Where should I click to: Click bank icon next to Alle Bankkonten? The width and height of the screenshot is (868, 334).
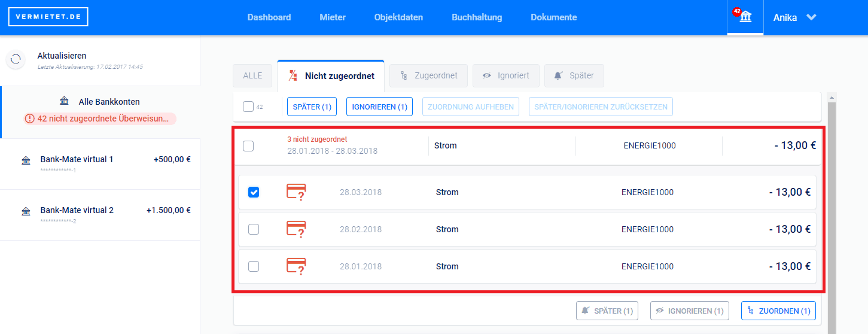[x=65, y=102]
